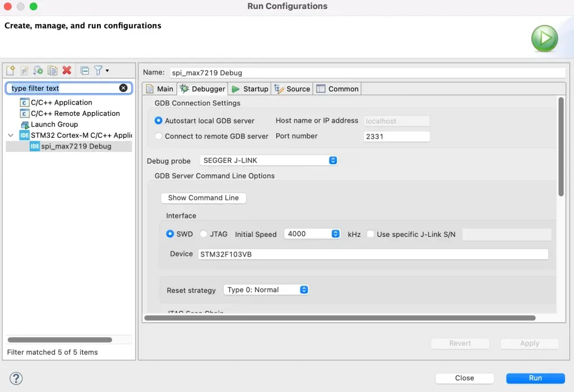This screenshot has width=574, height=392.
Task: Click the Close button
Action: pos(464,378)
